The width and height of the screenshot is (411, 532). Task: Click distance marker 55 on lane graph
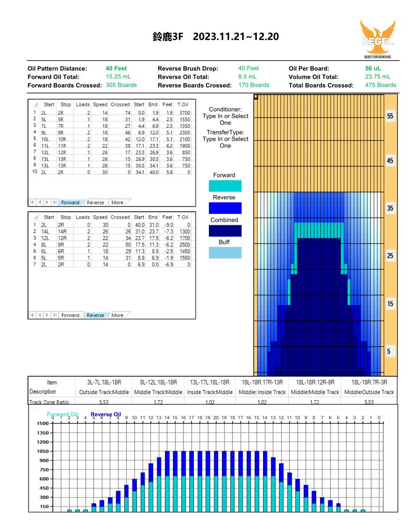390,116
